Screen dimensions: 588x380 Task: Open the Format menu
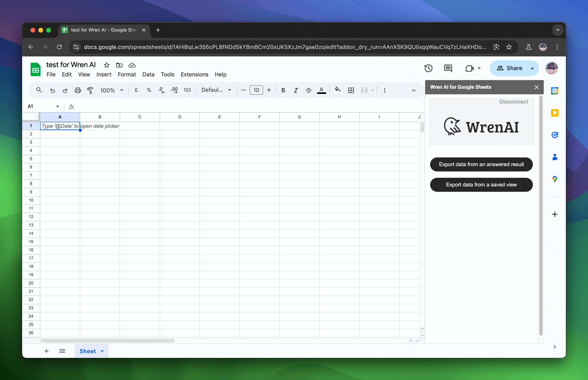pyautogui.click(x=126, y=74)
